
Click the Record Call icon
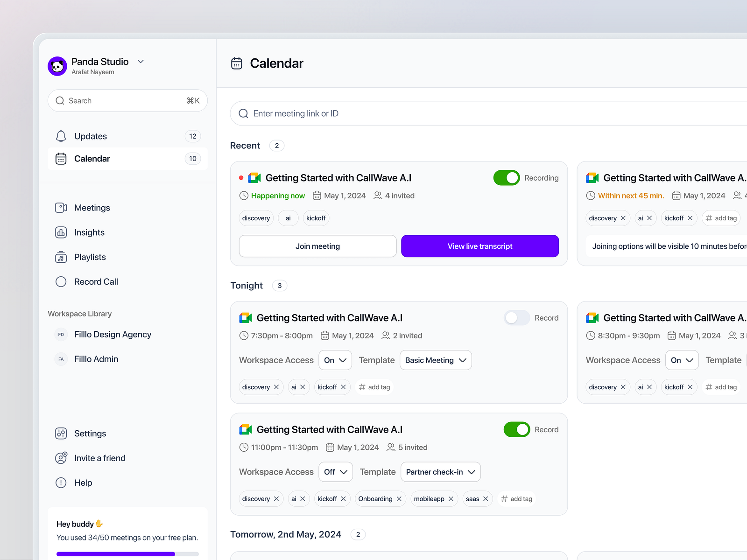coord(61,281)
